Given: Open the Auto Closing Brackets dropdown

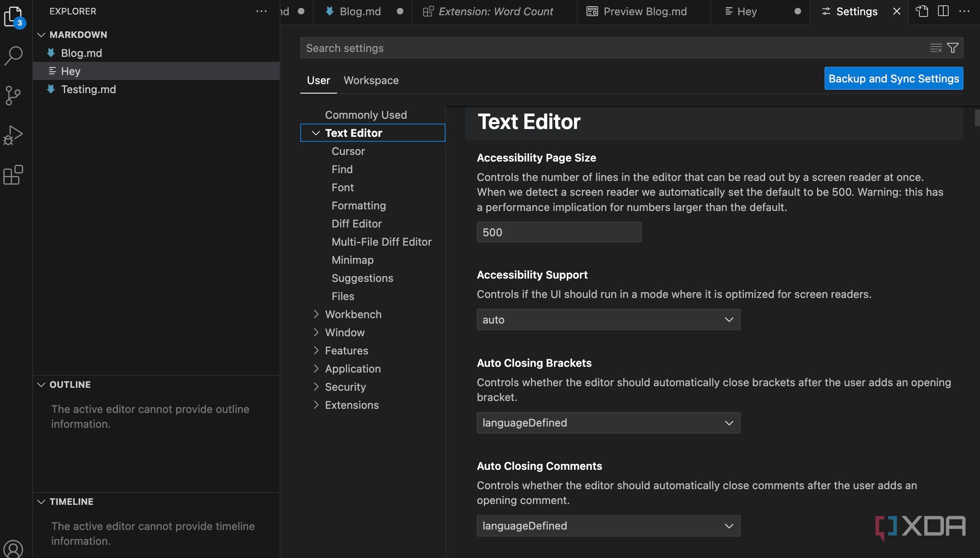Looking at the screenshot, I should pyautogui.click(x=608, y=422).
